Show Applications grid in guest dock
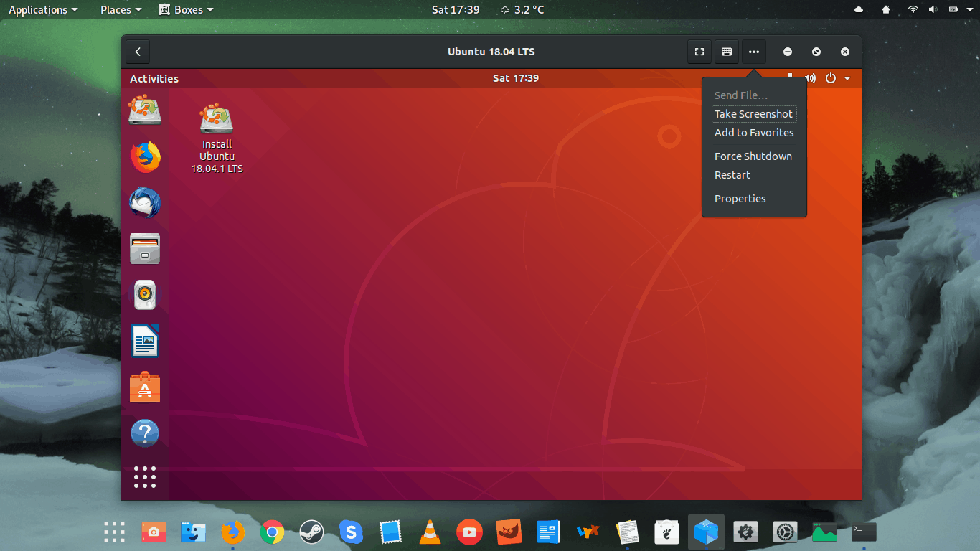This screenshot has height=551, width=980. point(145,477)
